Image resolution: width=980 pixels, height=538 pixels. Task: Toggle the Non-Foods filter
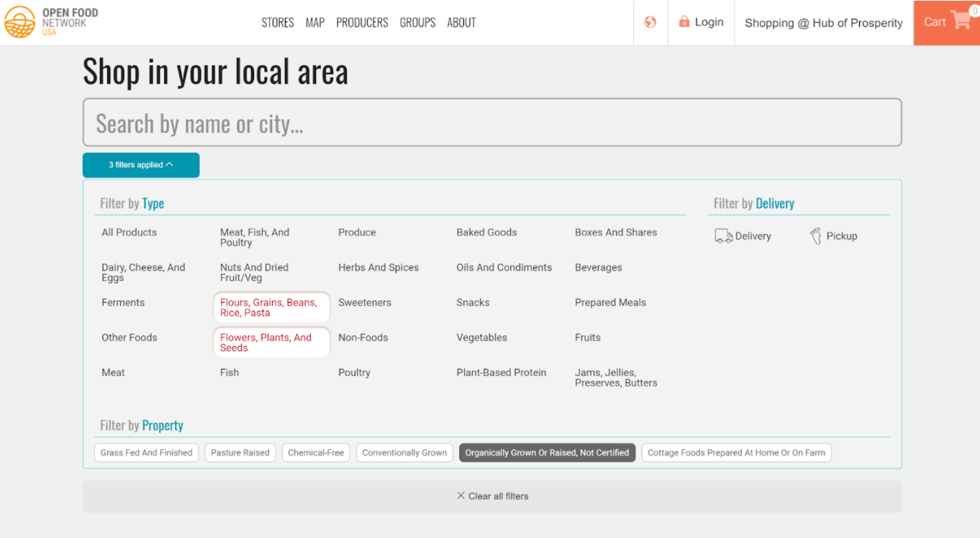pyautogui.click(x=363, y=338)
